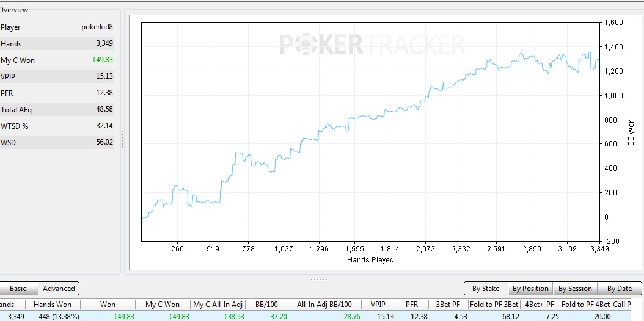Select the VPIP row in Overview
The height and width of the screenshot is (321, 644).
[x=57, y=76]
